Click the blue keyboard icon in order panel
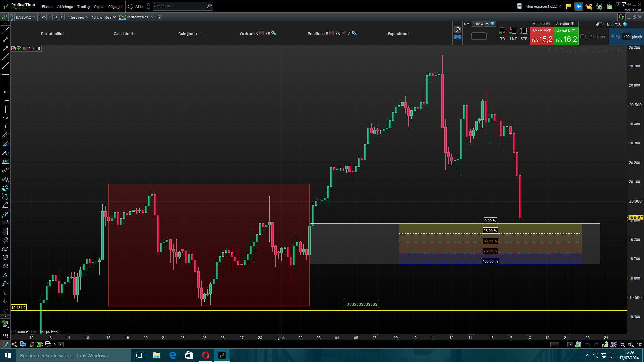Image resolution: width=644 pixels, height=362 pixels. (458, 37)
